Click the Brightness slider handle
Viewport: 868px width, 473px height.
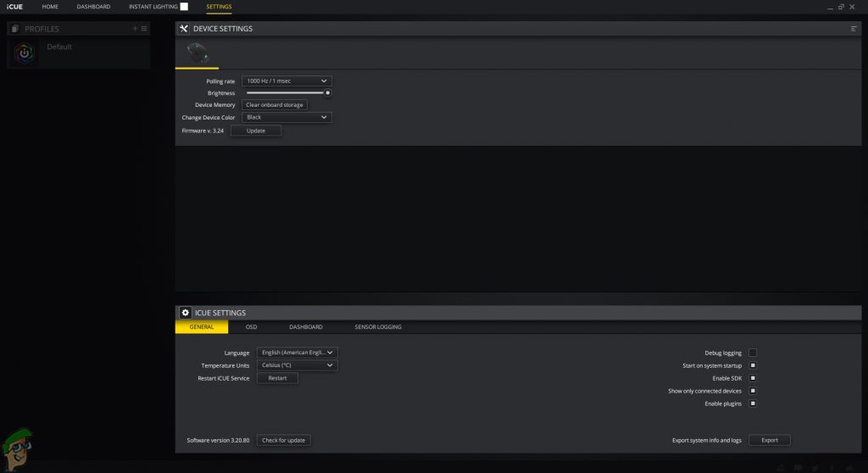(x=328, y=93)
